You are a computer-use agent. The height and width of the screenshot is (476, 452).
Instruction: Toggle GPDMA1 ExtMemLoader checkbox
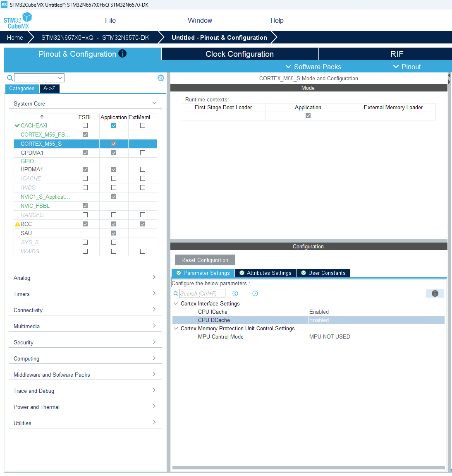point(143,153)
